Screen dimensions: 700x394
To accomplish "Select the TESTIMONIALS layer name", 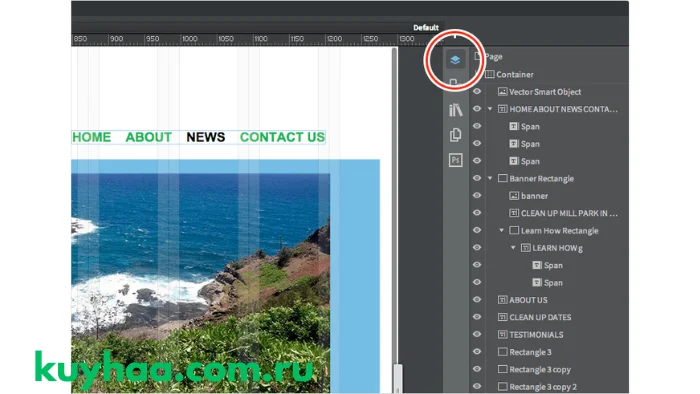I will (x=536, y=335).
